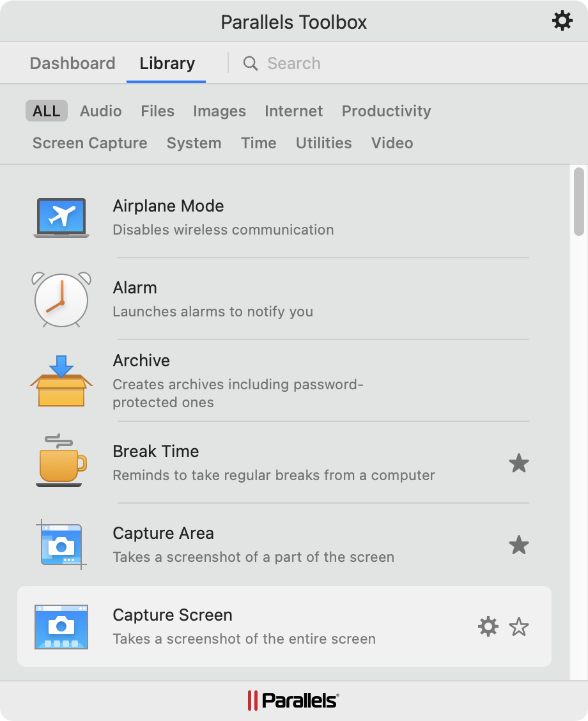Select the Library tab
This screenshot has height=721, width=588.
pyautogui.click(x=167, y=63)
